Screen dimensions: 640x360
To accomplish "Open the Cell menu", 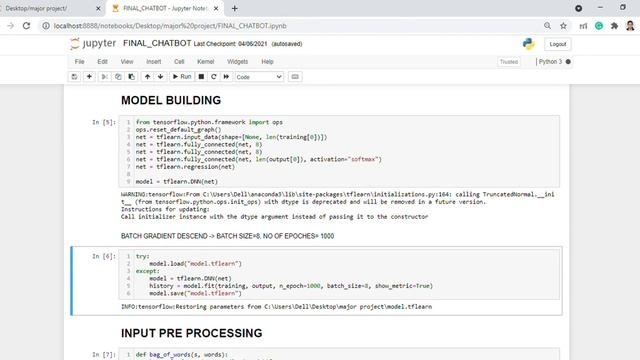I will pos(179,62).
